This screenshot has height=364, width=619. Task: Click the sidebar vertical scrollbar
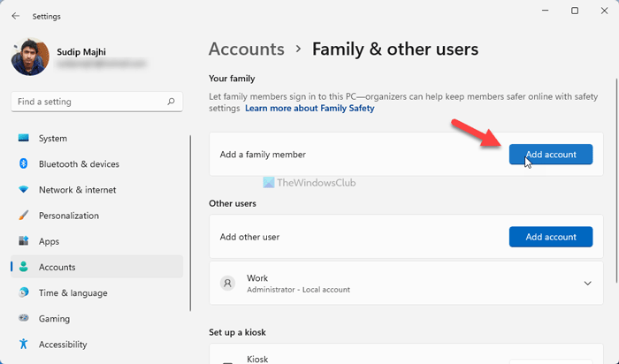191,221
